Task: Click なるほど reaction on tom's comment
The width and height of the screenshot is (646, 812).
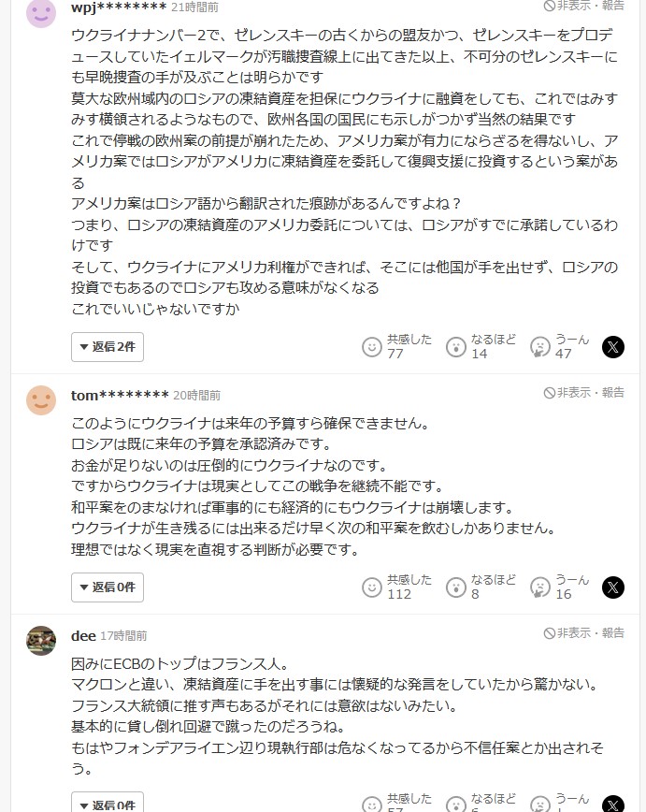Action: (x=456, y=587)
